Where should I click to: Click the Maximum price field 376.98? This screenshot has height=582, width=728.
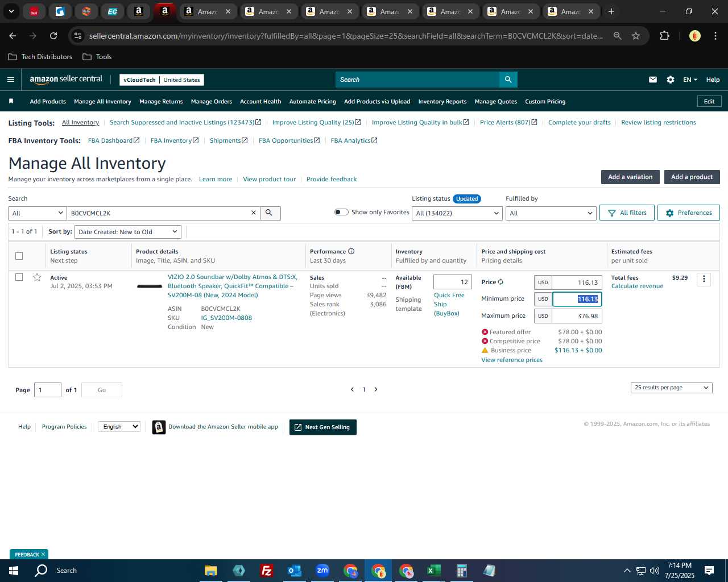pos(577,316)
